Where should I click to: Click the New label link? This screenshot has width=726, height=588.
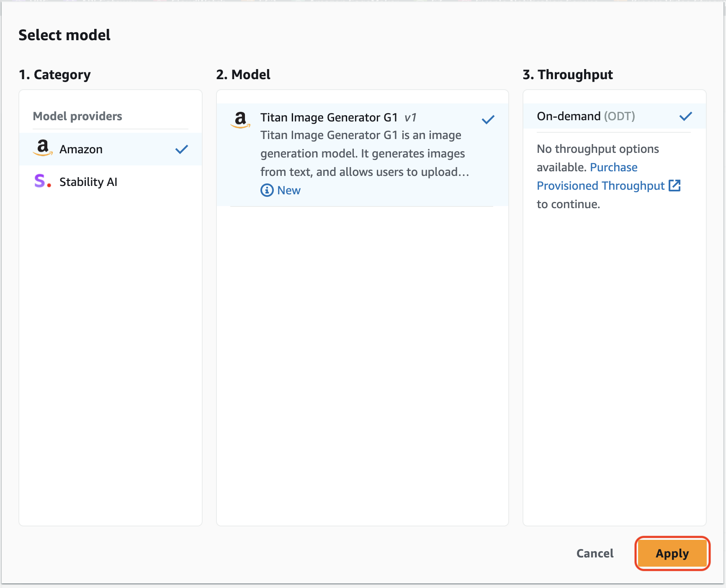(x=289, y=190)
